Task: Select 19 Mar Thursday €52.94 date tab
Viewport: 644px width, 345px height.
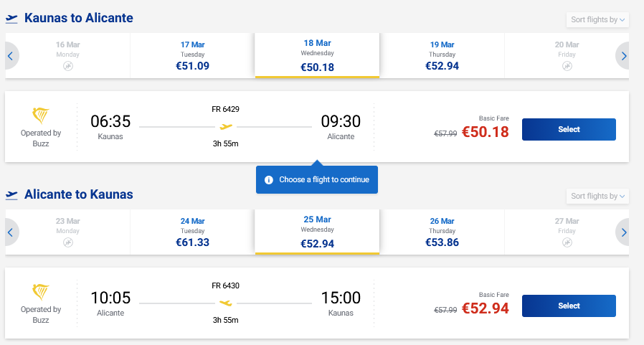Action: pos(442,55)
